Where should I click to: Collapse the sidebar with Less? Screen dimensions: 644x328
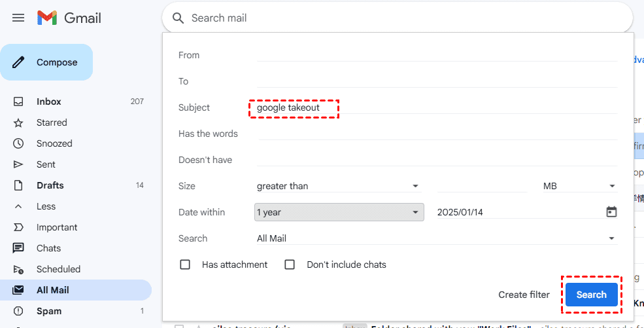click(46, 206)
